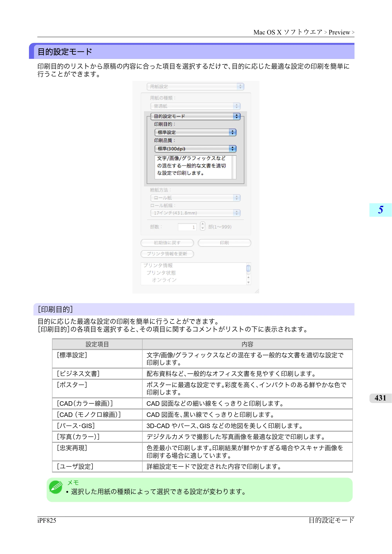Open the 用紙設定 panel dropdown
Image resolution: width=392 pixels, height=554 pixels.
click(x=195, y=87)
